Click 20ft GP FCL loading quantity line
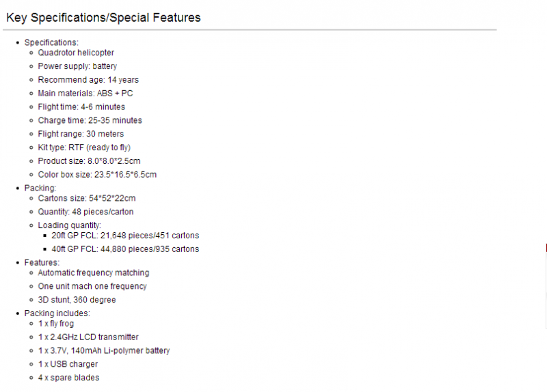This screenshot has height=392, width=547. [x=125, y=236]
